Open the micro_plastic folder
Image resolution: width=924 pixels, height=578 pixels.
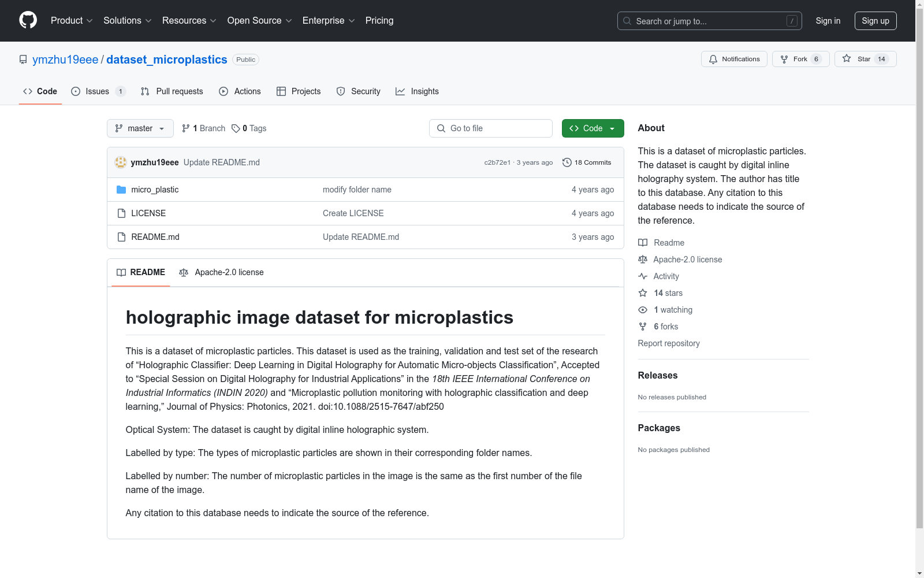tap(155, 190)
